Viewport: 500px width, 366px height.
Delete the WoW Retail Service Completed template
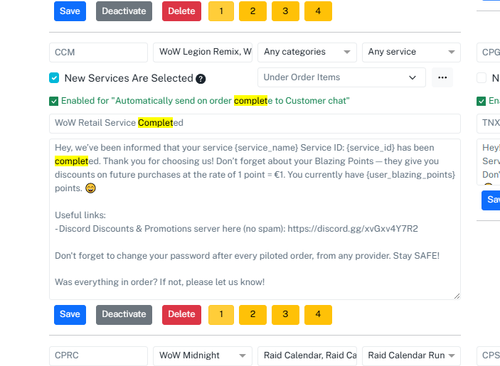182,315
